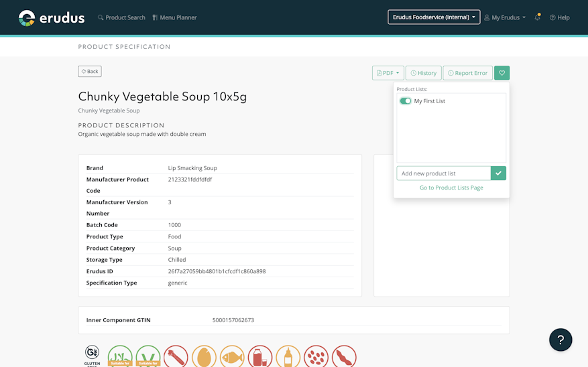View product History
The height and width of the screenshot is (367, 588).
(x=423, y=73)
